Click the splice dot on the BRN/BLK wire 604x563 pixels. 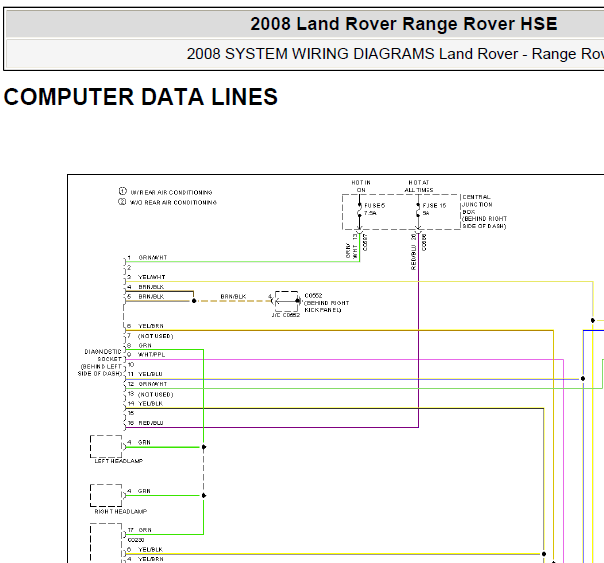194,301
